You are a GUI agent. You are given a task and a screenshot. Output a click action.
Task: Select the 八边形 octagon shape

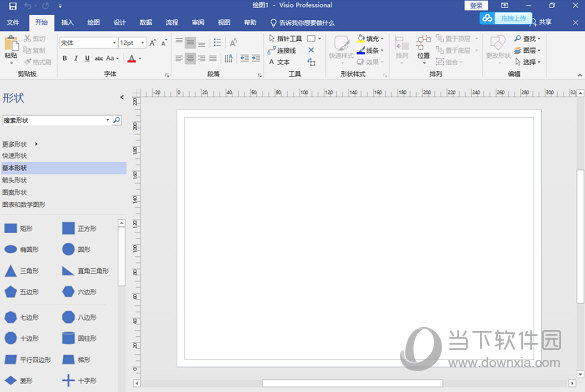pos(79,317)
